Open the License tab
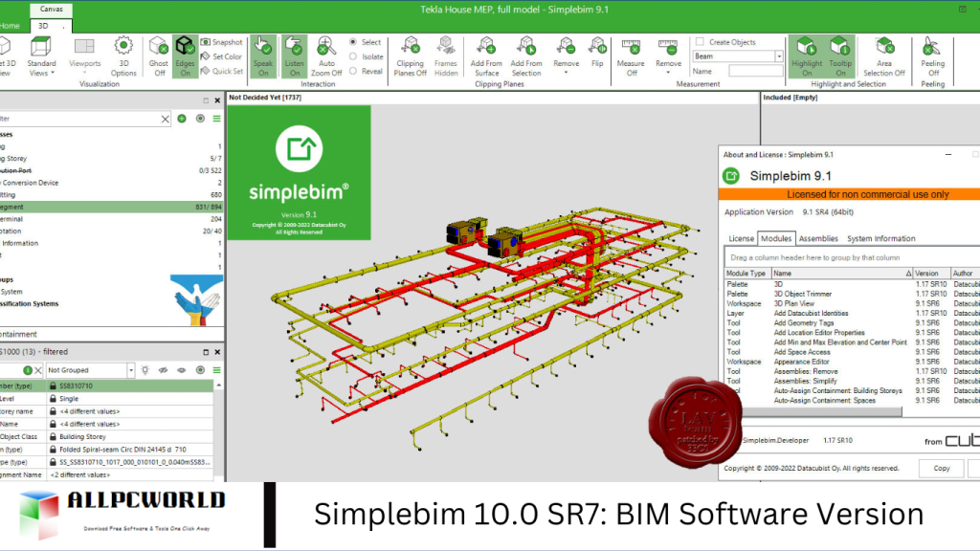This screenshot has height=551, width=980. click(x=741, y=238)
